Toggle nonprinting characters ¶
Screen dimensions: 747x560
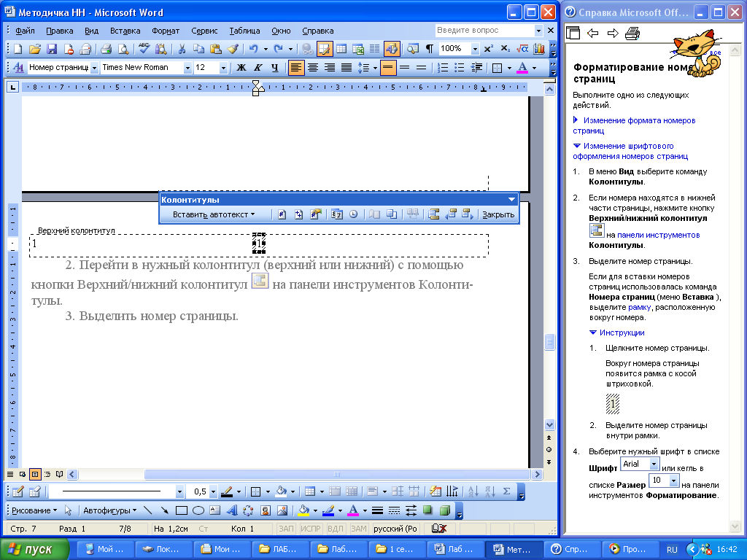(430, 49)
